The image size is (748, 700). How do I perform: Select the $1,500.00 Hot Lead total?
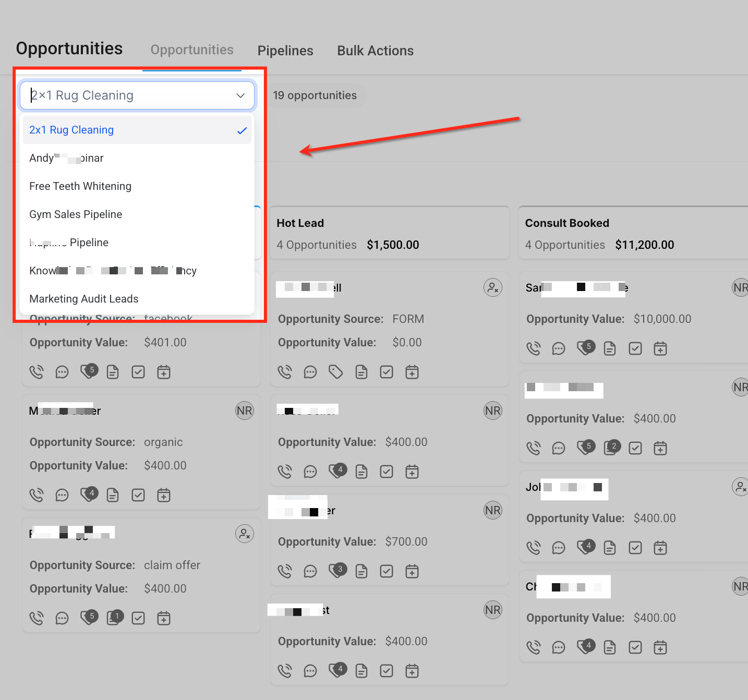click(393, 245)
